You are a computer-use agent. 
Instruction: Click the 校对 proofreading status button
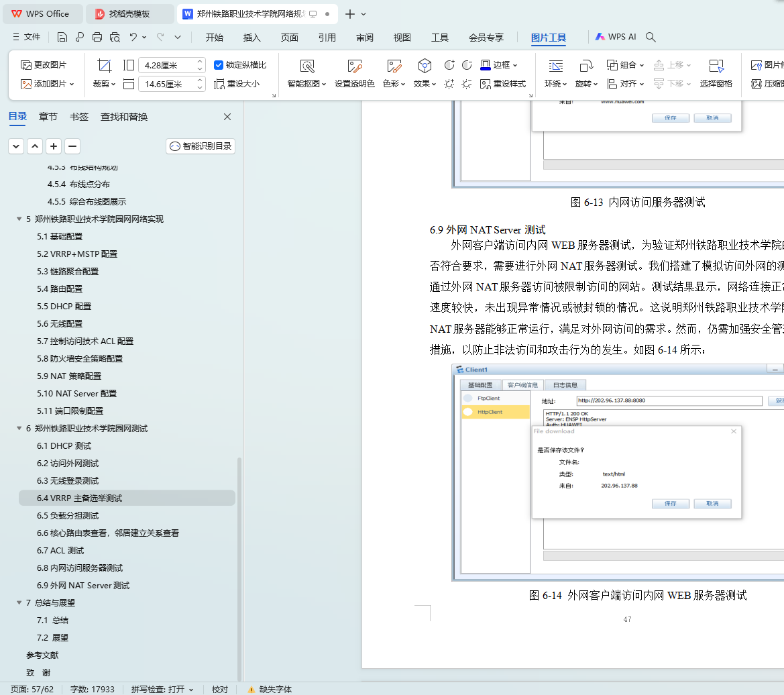click(x=220, y=689)
